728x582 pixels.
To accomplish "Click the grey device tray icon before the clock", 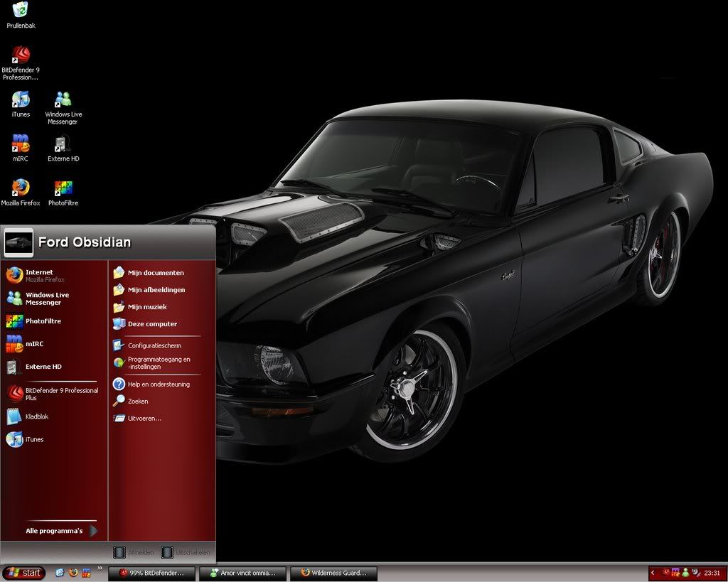I will pyautogui.click(x=695, y=573).
